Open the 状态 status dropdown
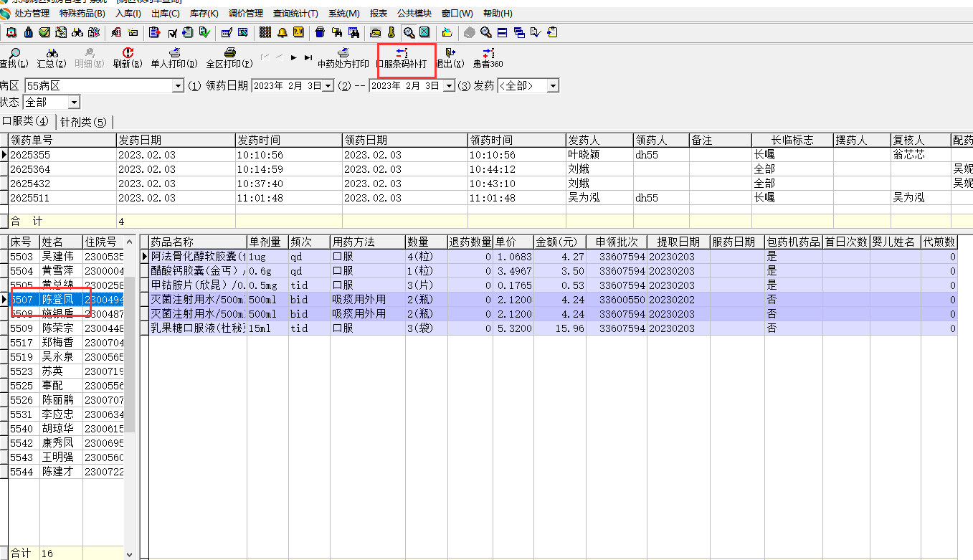Screen dimensions: 973x560 (x=74, y=103)
